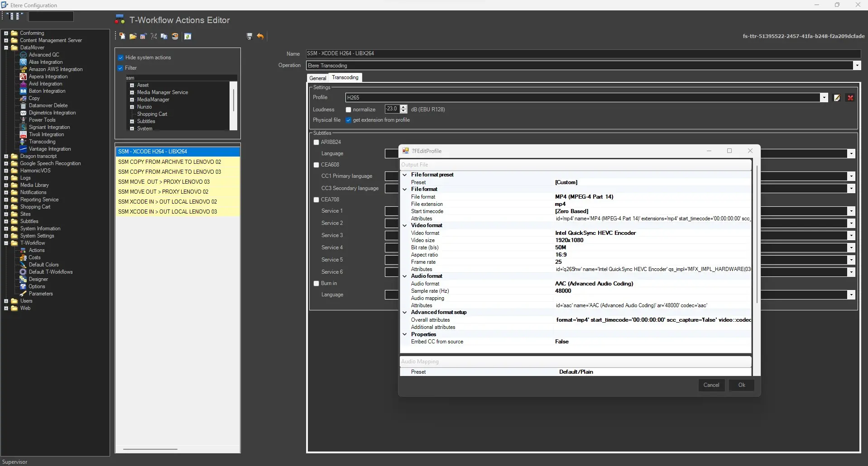Uncheck the Hide system actions checkbox
868x466 pixels.
[x=121, y=57]
